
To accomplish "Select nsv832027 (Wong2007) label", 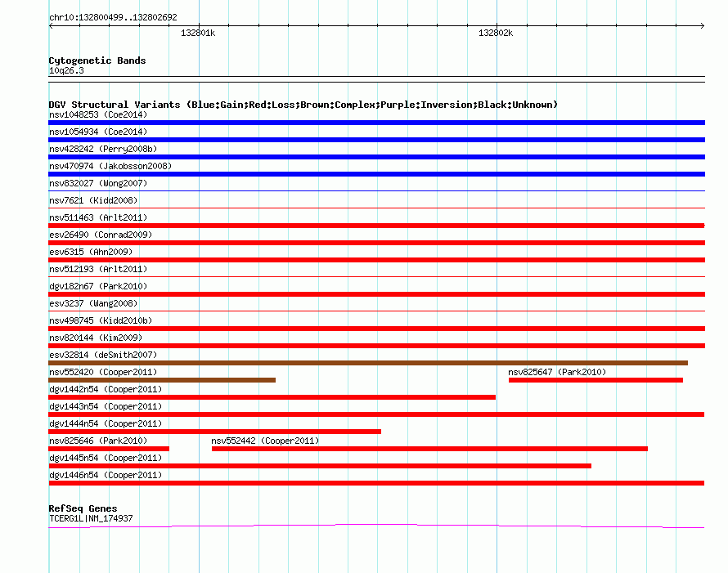I will pos(98,183).
